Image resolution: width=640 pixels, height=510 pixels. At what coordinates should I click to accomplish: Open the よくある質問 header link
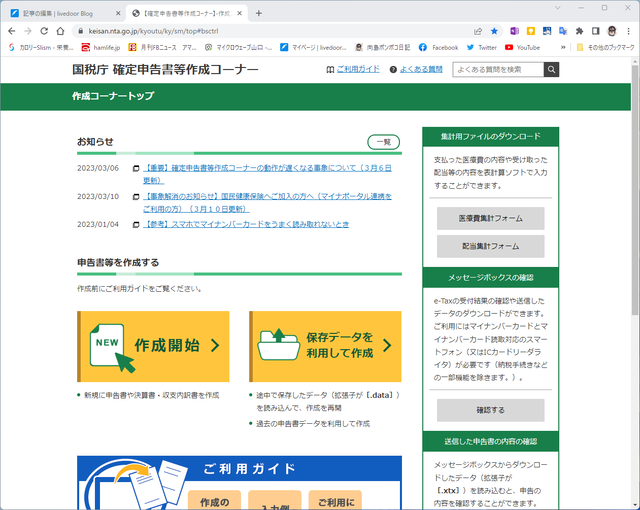421,69
